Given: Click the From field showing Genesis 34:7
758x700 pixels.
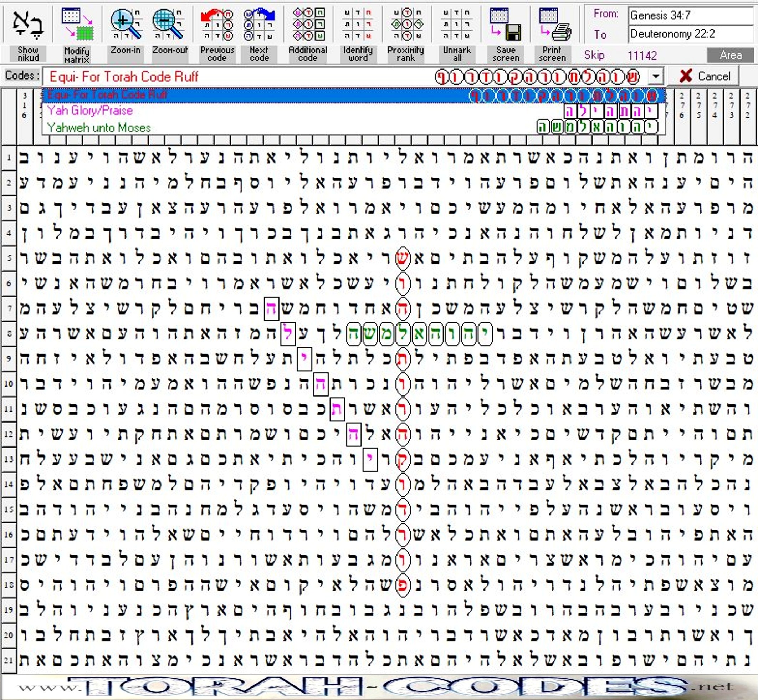Looking at the screenshot, I should [690, 16].
